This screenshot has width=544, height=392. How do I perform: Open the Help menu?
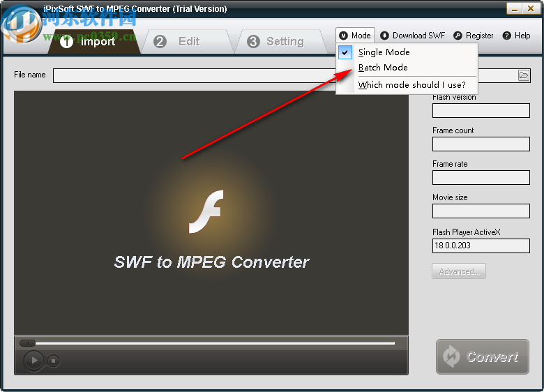517,36
